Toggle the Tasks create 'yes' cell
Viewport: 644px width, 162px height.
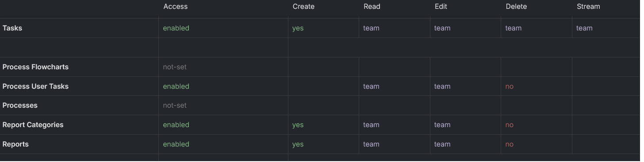298,28
